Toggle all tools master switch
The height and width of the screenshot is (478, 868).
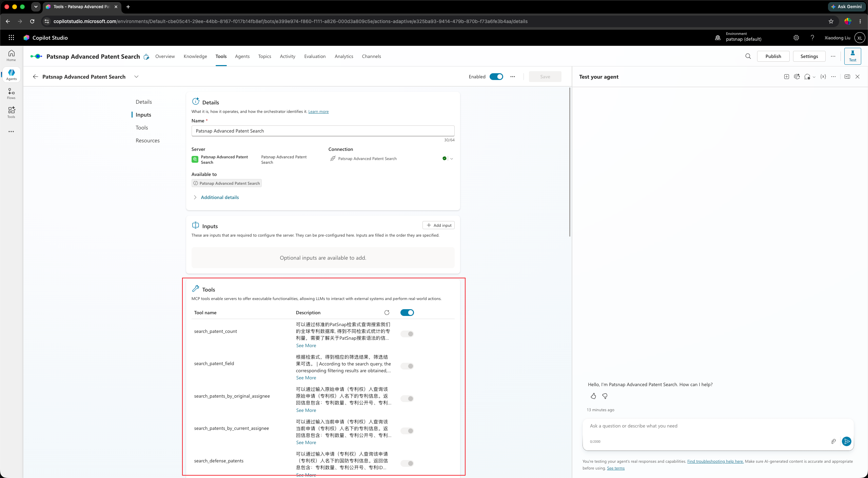407,313
